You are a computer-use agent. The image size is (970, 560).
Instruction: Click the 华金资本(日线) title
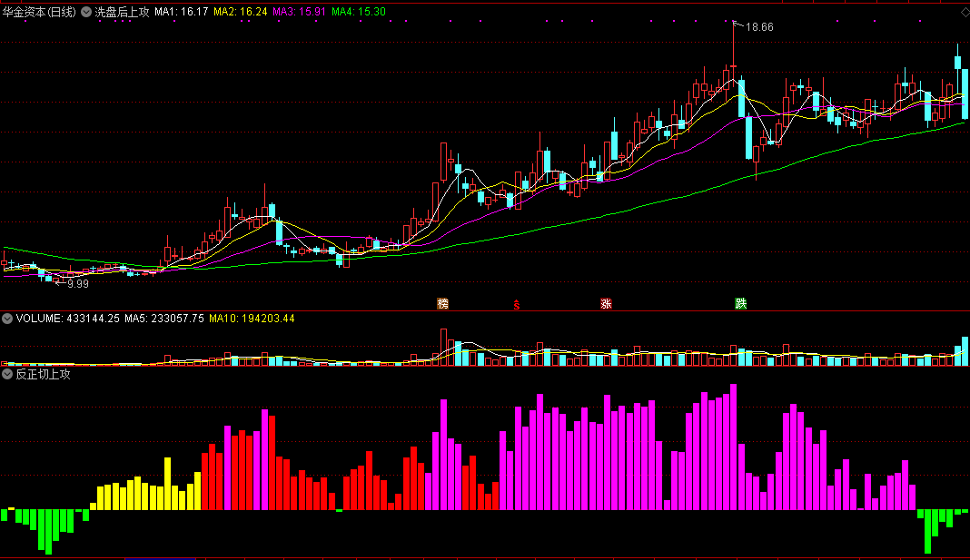(39, 12)
